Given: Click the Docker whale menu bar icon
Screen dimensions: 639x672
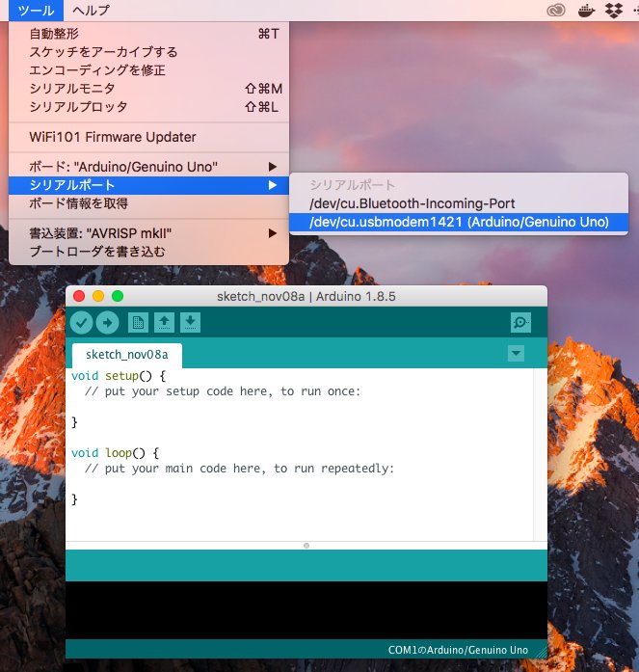Looking at the screenshot, I should coord(585,11).
